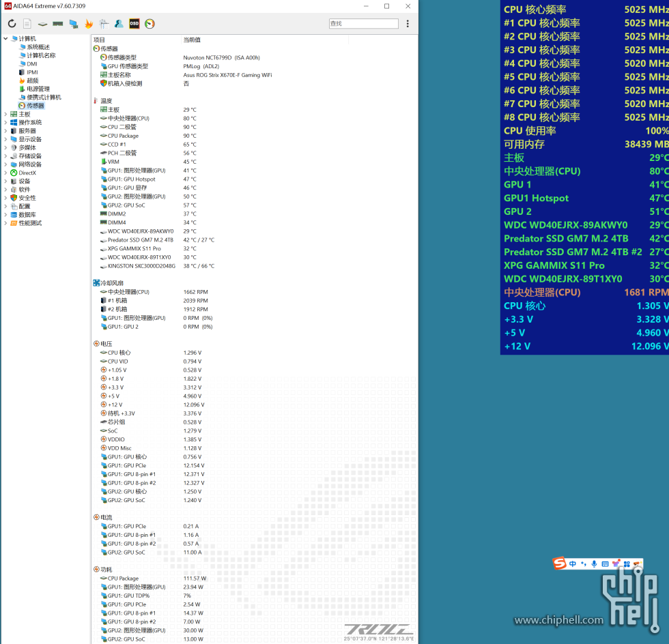Image resolution: width=669 pixels, height=644 pixels.
Task: Expand the 显示设备 tree node
Action: tap(5, 139)
